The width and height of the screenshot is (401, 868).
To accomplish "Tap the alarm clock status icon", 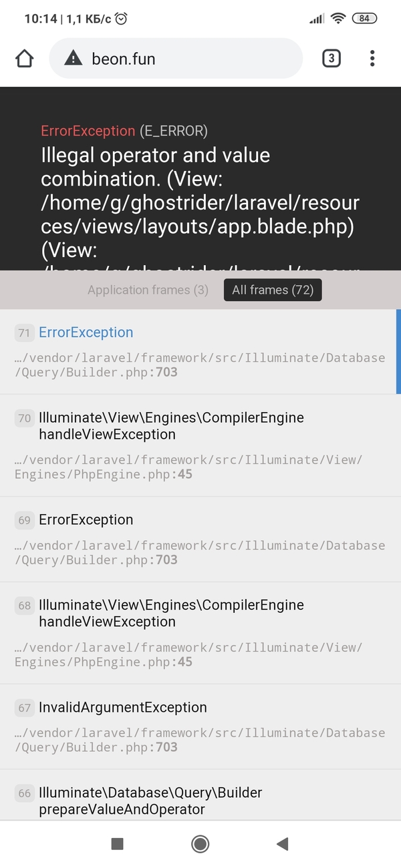I will coord(121,19).
